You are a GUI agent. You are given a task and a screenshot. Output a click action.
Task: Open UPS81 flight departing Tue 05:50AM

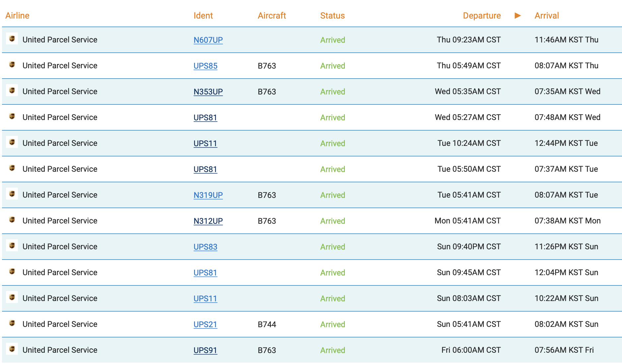click(205, 169)
